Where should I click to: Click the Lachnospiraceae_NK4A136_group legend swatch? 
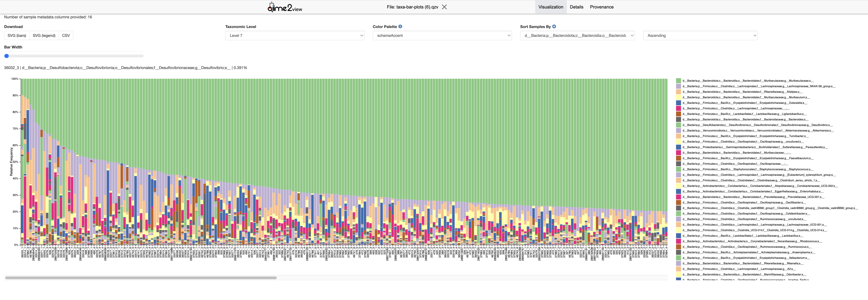point(678,86)
